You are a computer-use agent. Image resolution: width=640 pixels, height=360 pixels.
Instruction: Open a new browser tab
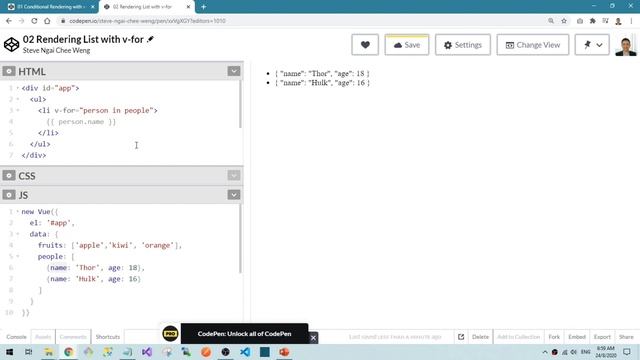(x=203, y=7)
